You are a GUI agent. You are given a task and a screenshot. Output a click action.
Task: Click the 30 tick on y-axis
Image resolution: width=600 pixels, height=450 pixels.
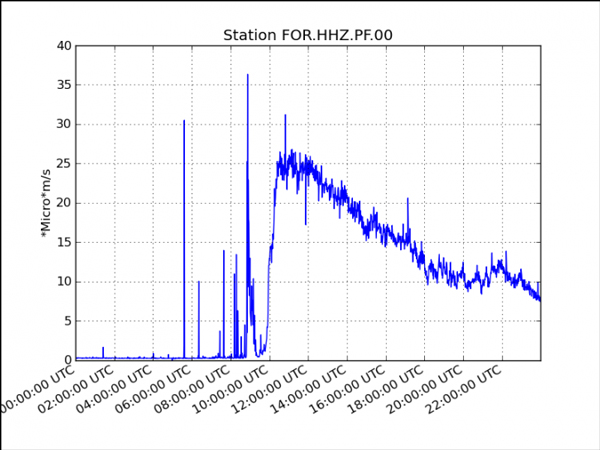[x=63, y=124]
